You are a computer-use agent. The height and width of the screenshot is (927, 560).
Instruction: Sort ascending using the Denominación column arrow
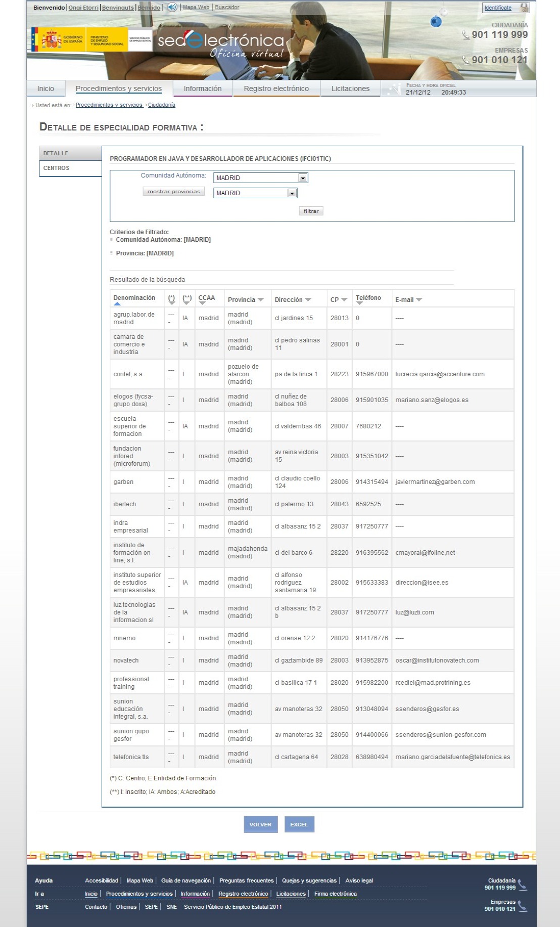click(x=117, y=304)
